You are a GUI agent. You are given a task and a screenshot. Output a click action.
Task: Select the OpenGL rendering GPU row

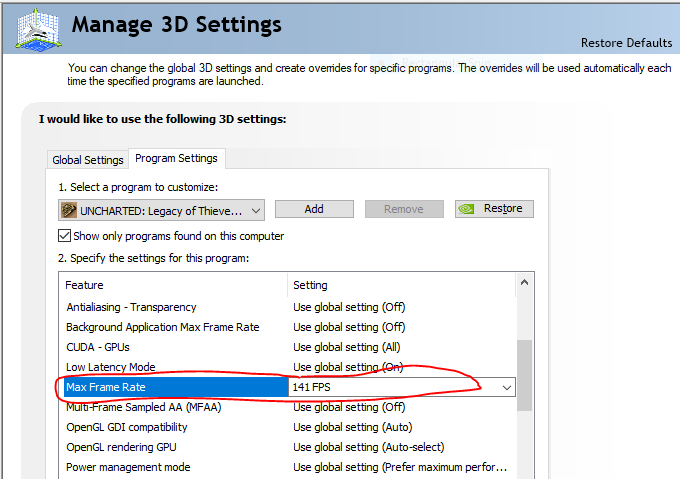point(120,447)
